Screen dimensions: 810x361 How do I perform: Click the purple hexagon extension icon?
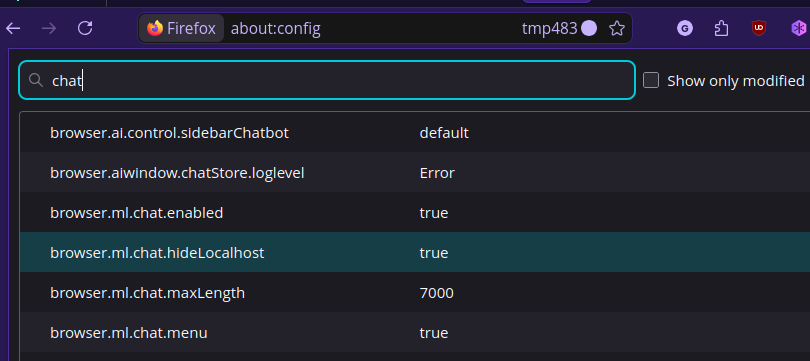click(799, 28)
